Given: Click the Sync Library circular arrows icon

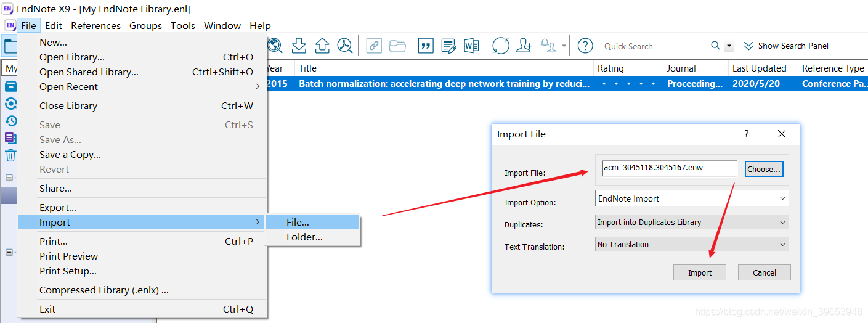Looking at the screenshot, I should pos(501,46).
